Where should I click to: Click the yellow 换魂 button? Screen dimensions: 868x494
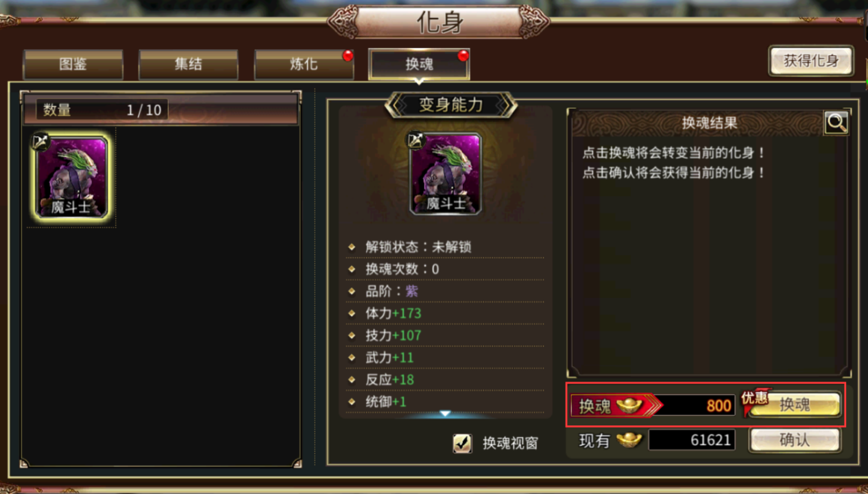click(x=795, y=405)
